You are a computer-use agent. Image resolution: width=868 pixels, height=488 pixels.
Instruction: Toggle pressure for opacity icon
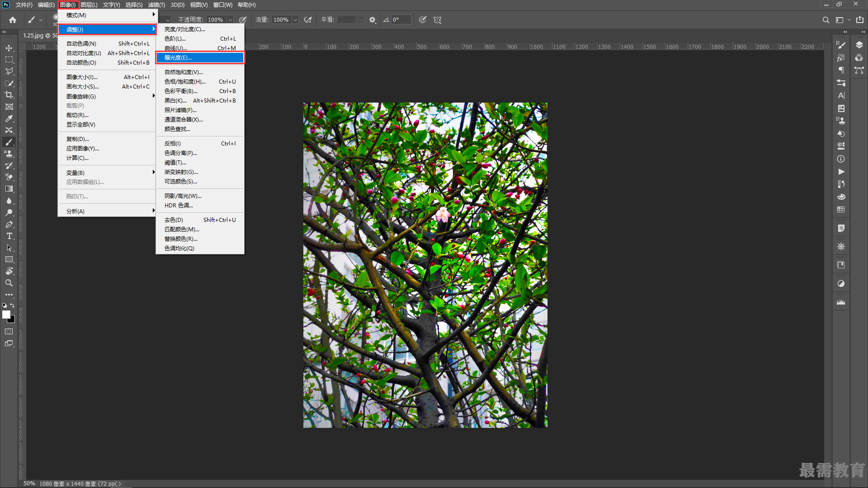[x=242, y=20]
